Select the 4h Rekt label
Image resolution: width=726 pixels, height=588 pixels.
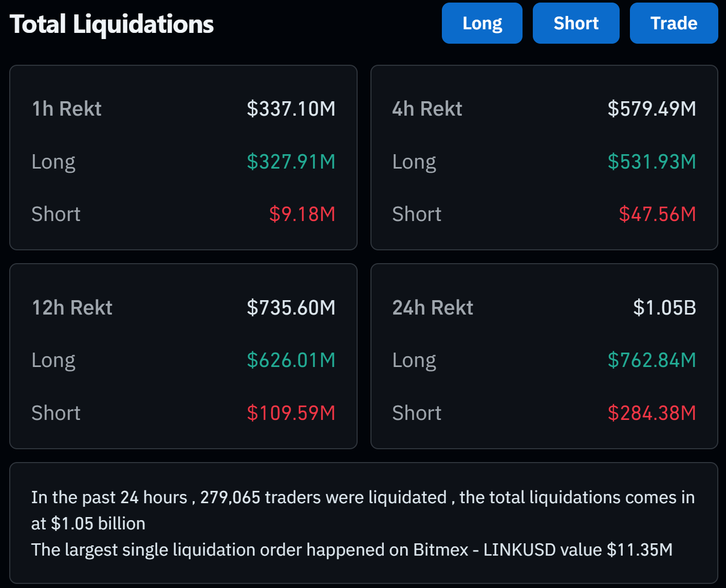click(427, 109)
